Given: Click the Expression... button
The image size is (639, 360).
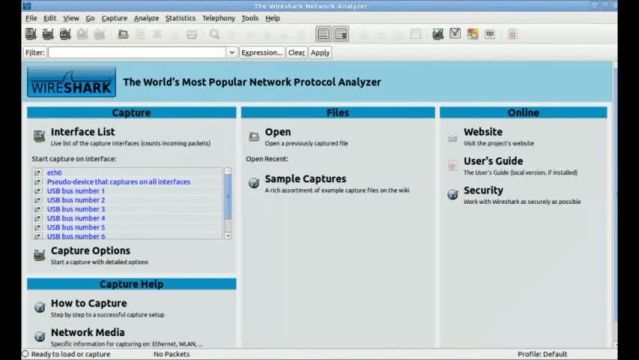Looking at the screenshot, I should pos(262,53).
